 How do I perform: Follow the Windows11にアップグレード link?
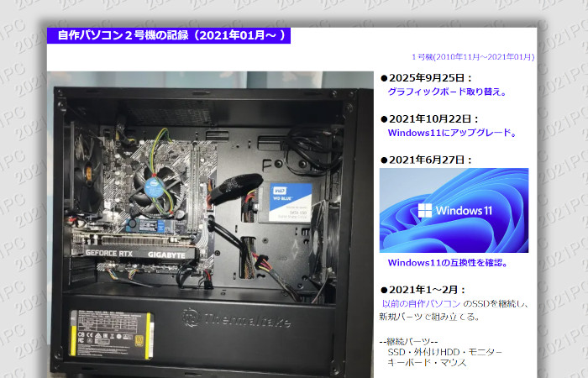[452, 133]
